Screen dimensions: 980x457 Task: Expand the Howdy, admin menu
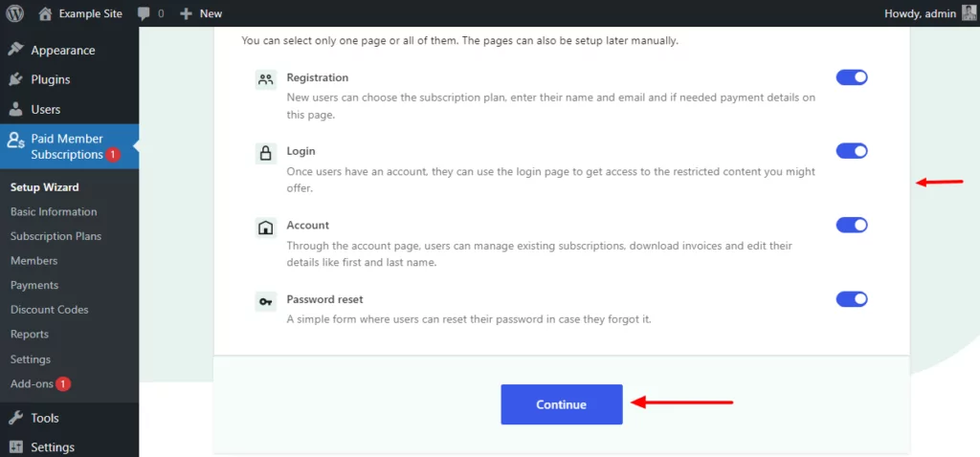tap(914, 13)
